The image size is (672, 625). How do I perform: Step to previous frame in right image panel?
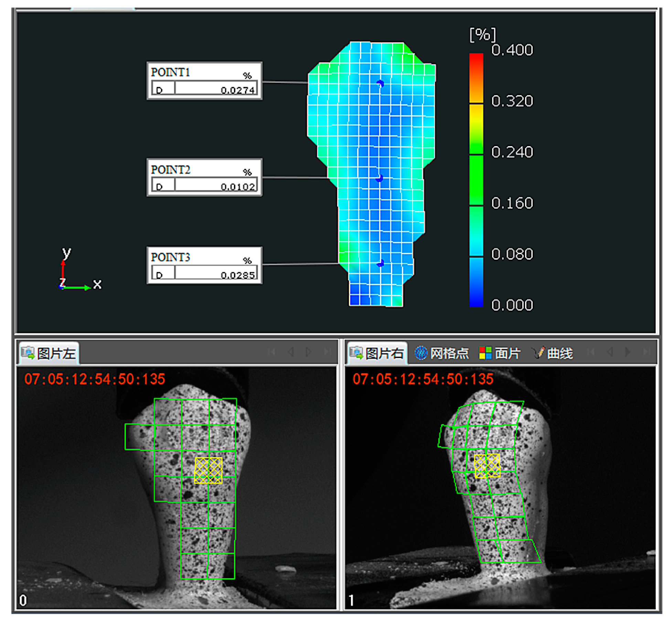point(610,352)
